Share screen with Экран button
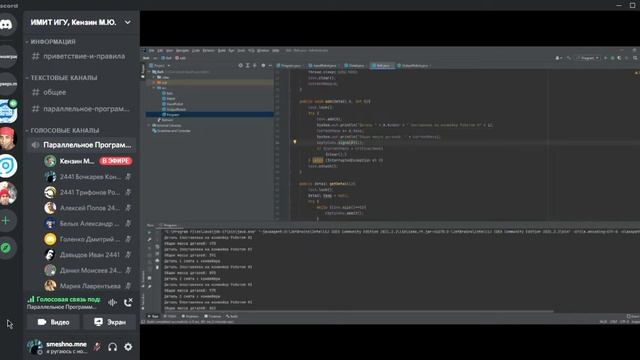The width and height of the screenshot is (640, 360). click(110, 322)
